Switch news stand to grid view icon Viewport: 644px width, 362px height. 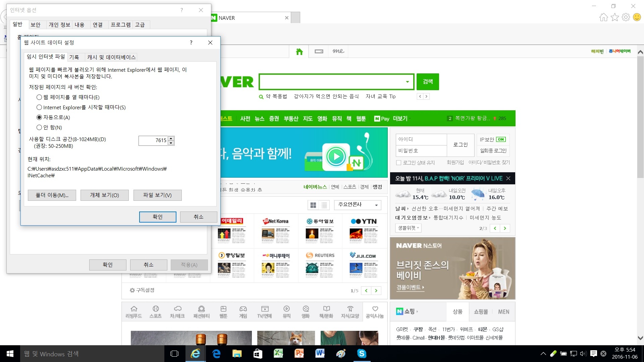[313, 205]
